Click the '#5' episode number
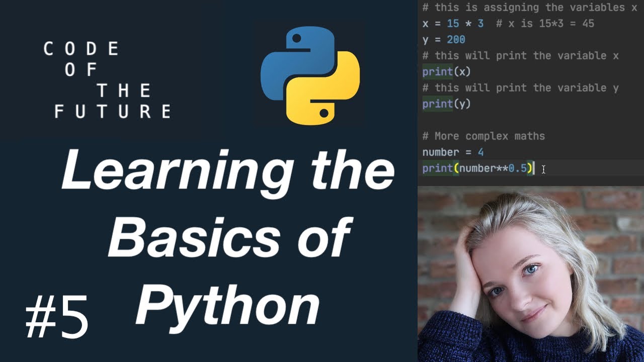Image resolution: width=644 pixels, height=362 pixels. (57, 316)
